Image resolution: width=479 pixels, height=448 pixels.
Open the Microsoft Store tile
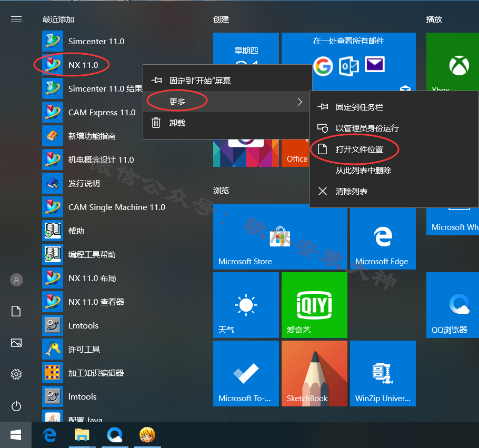click(x=280, y=236)
